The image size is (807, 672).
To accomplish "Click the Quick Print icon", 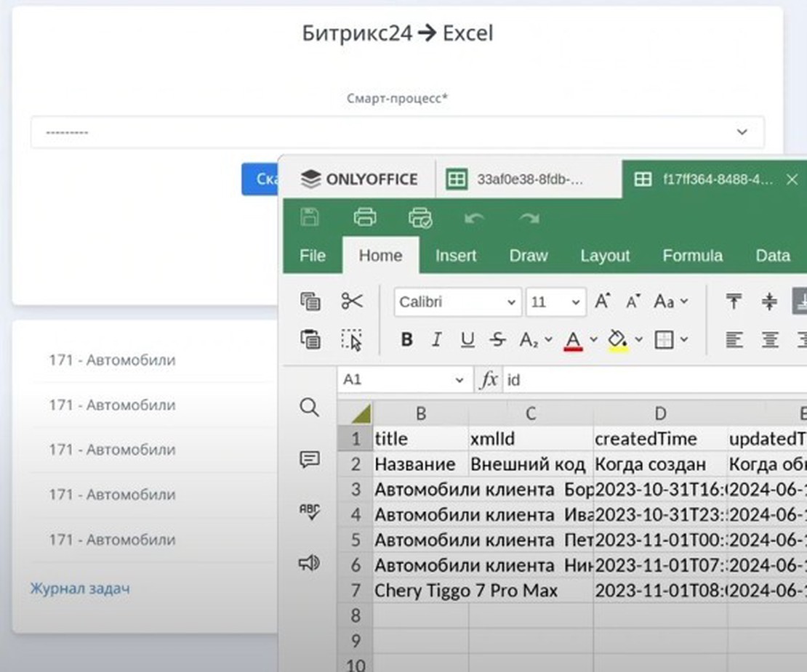I will click(420, 217).
